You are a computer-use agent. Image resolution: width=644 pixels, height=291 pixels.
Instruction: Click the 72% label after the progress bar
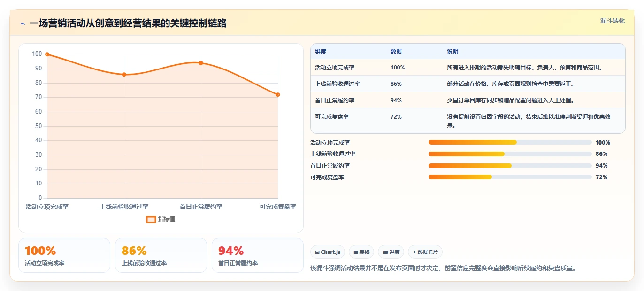pyautogui.click(x=601, y=177)
